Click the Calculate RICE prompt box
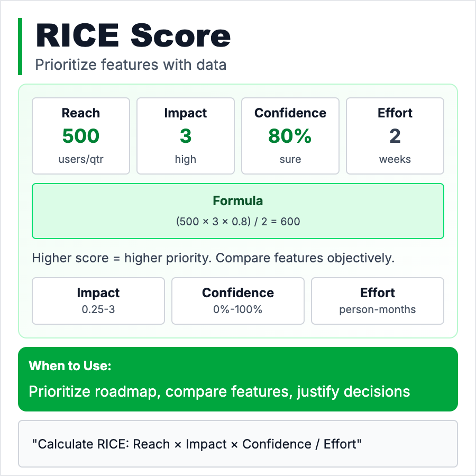Screen dimensions: 476x476 pyautogui.click(x=238, y=444)
